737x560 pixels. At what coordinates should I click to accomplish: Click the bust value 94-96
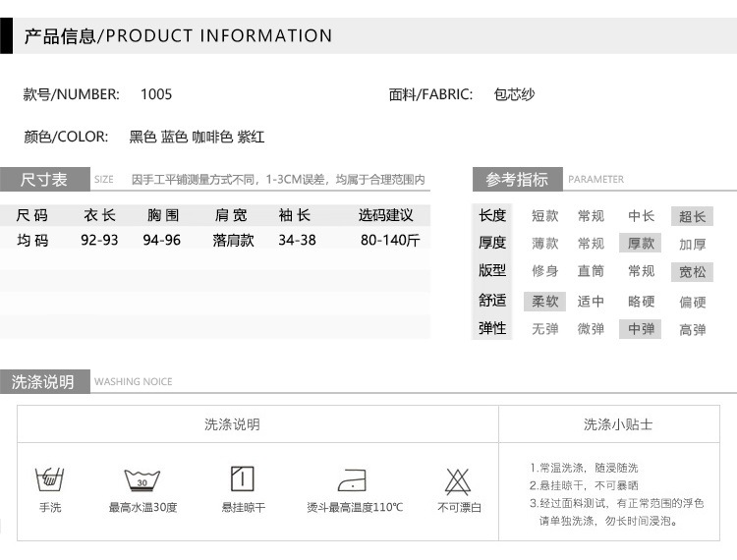(x=162, y=241)
